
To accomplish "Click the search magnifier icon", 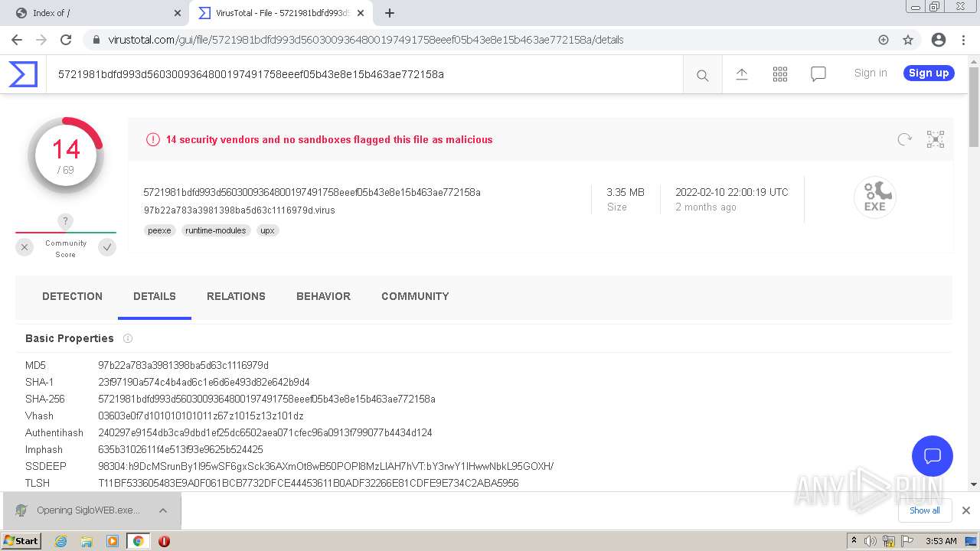I will point(702,75).
